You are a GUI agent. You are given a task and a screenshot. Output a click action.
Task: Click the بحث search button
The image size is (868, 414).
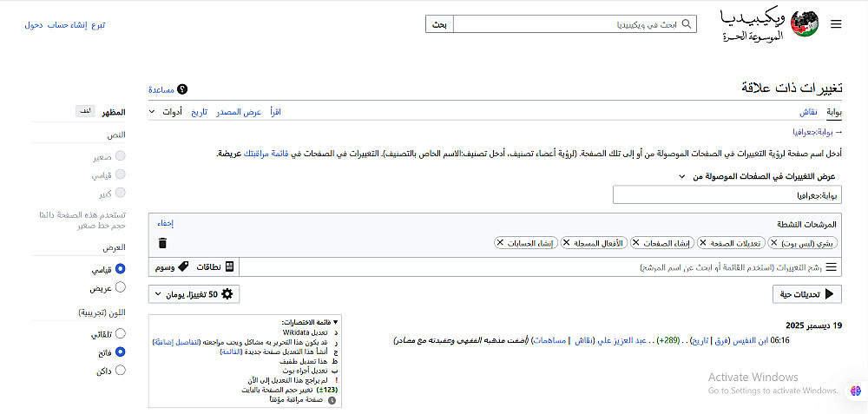point(439,24)
